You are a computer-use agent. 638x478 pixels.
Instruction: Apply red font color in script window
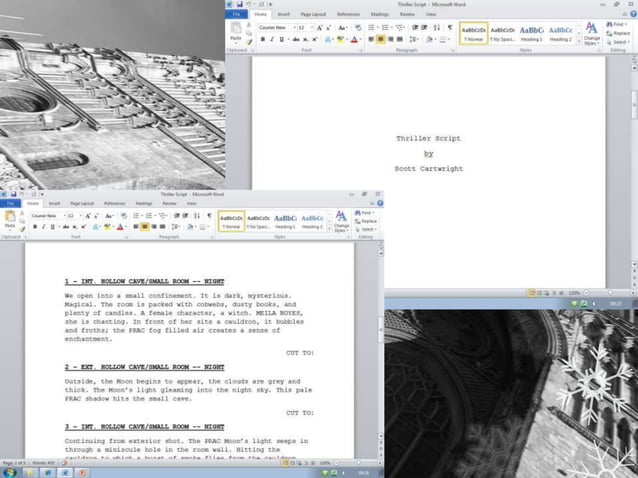[x=120, y=227]
